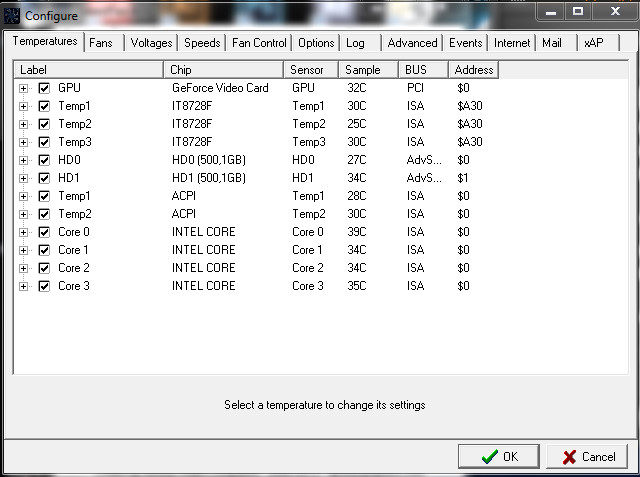Click the BUS column header
The image size is (640, 477).
point(424,70)
